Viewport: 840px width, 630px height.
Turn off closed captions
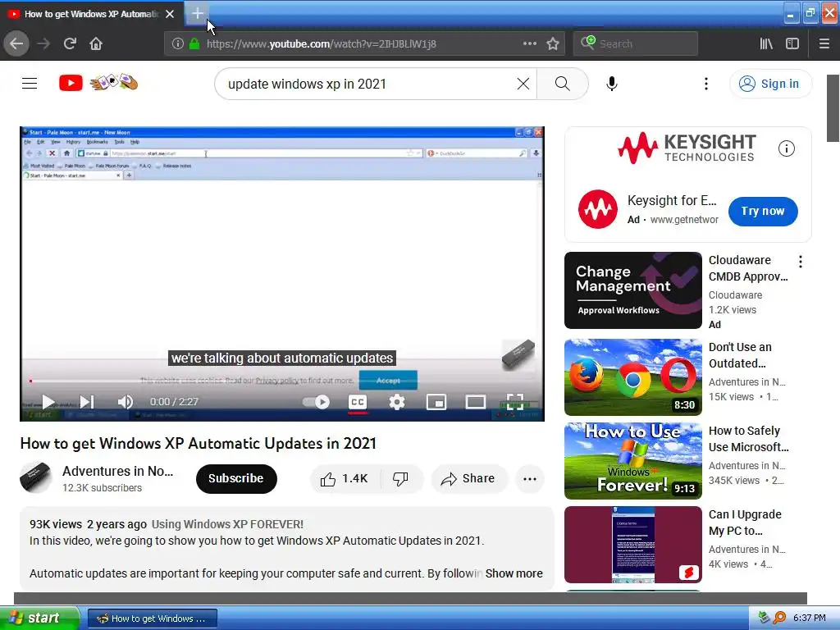click(x=358, y=402)
